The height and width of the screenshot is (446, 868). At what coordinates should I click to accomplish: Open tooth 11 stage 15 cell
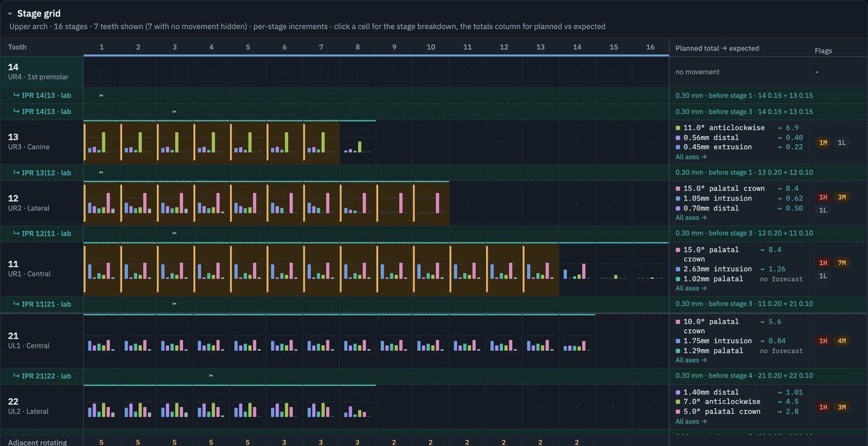point(614,269)
